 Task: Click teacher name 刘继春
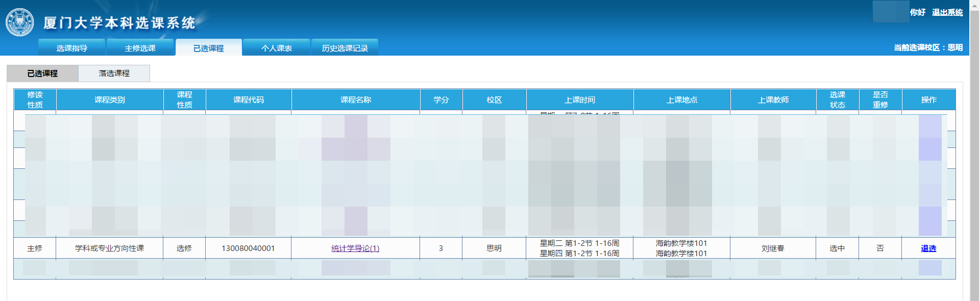point(773,248)
